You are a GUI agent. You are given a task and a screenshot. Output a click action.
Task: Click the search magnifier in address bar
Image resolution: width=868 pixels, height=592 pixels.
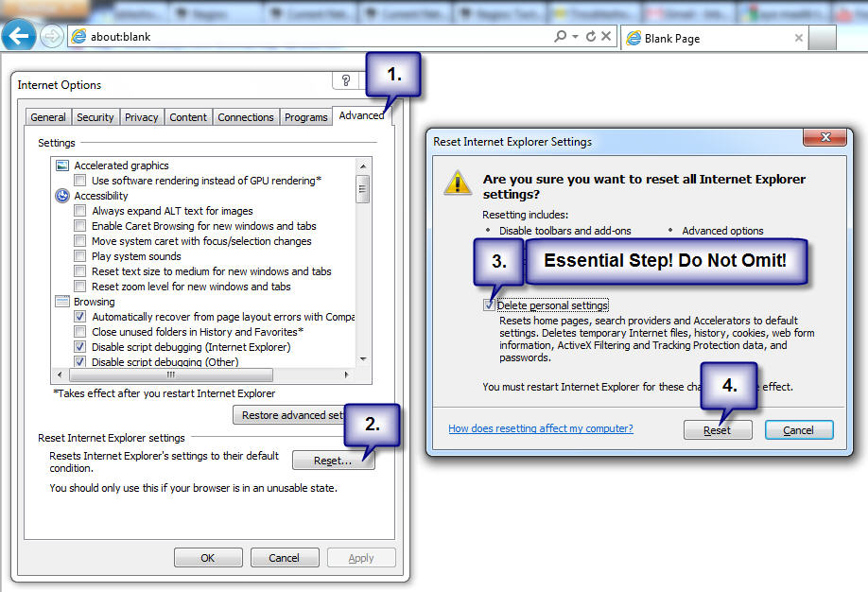(x=560, y=36)
